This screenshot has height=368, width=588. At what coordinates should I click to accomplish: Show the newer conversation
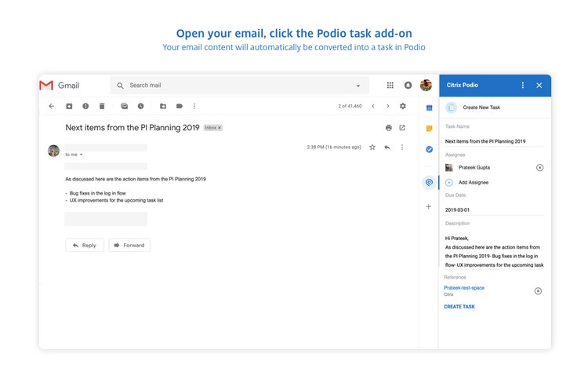click(373, 106)
